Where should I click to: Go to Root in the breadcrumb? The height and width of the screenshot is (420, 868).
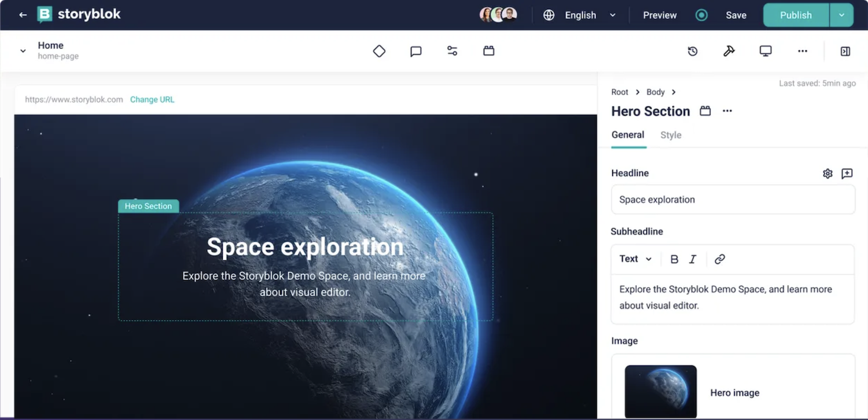click(x=620, y=92)
